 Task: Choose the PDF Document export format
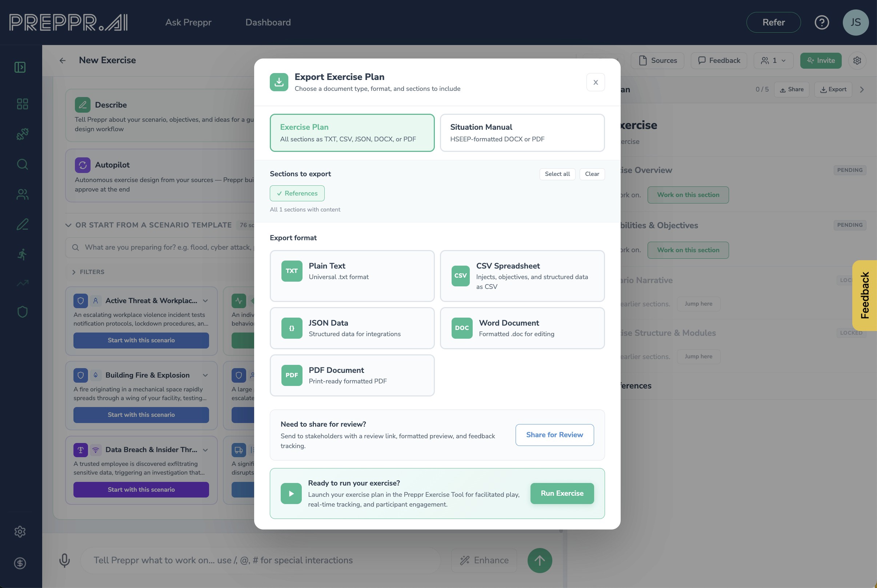352,375
